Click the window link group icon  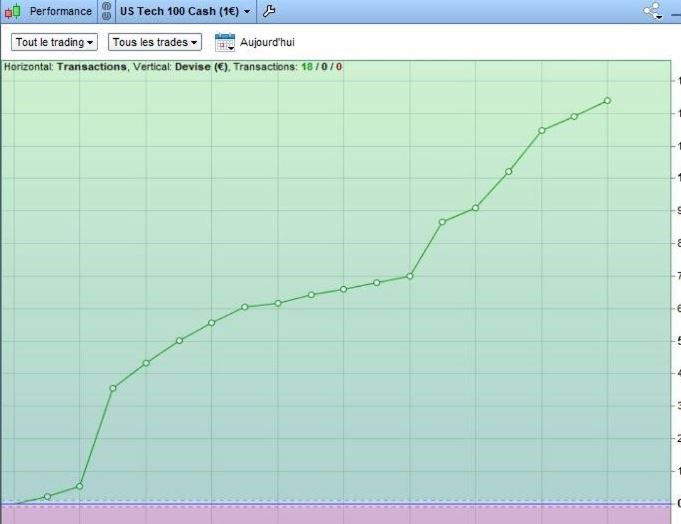click(107, 11)
